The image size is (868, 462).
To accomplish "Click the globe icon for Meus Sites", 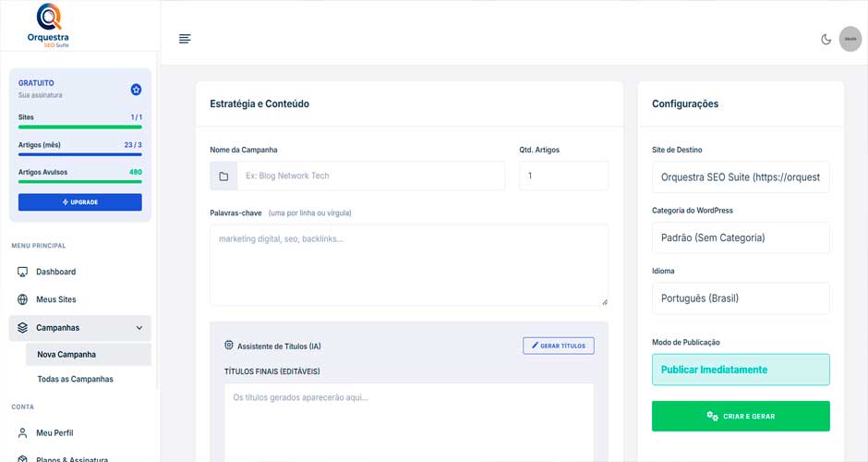I will pyautogui.click(x=23, y=299).
